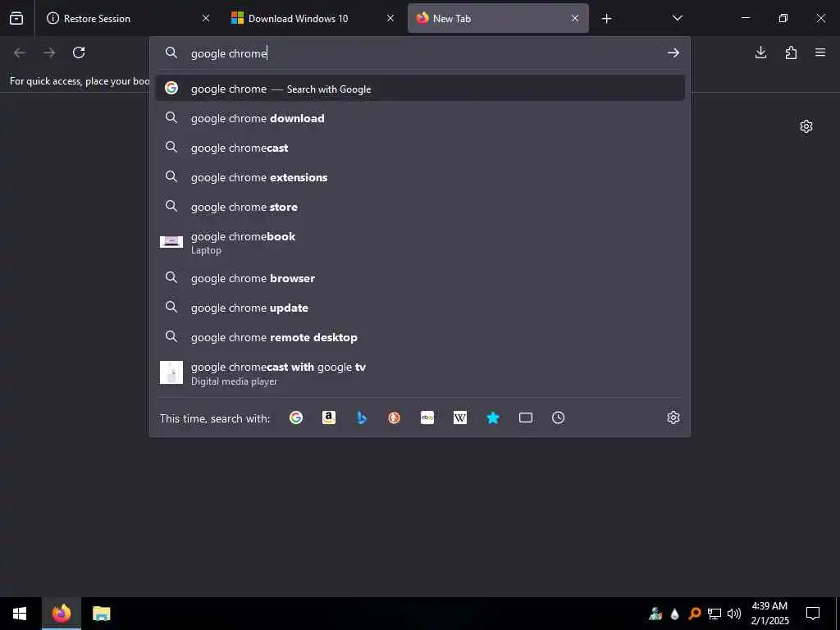The height and width of the screenshot is (630, 840).
Task: Open a new tab with plus button
Action: 606,19
